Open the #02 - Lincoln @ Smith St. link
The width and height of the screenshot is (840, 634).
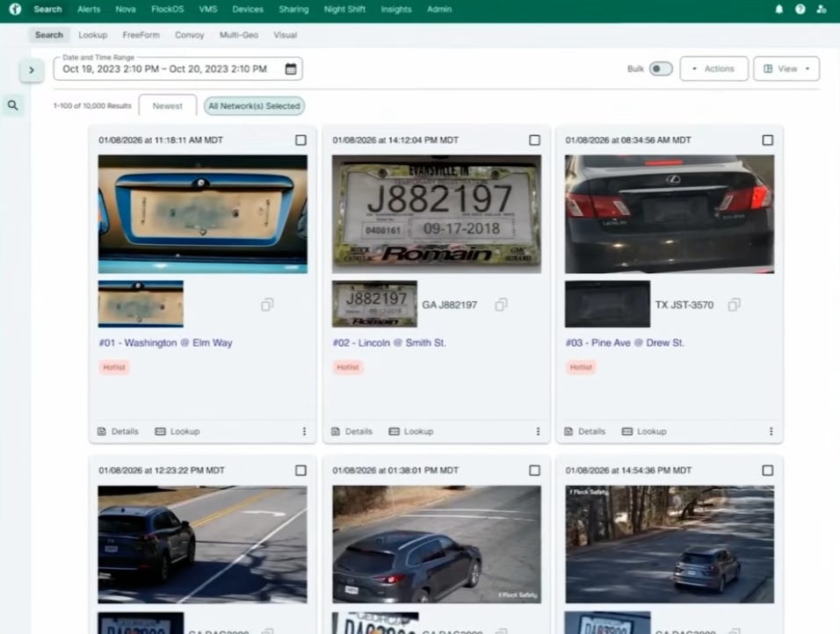point(389,342)
